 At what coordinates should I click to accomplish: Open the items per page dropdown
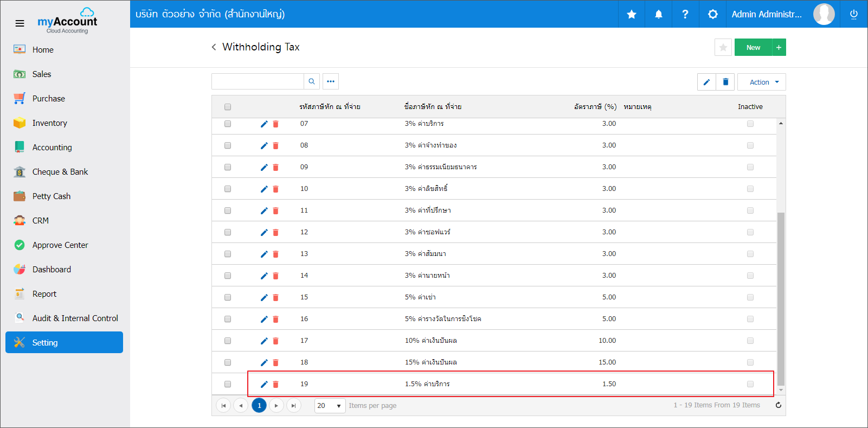point(330,405)
